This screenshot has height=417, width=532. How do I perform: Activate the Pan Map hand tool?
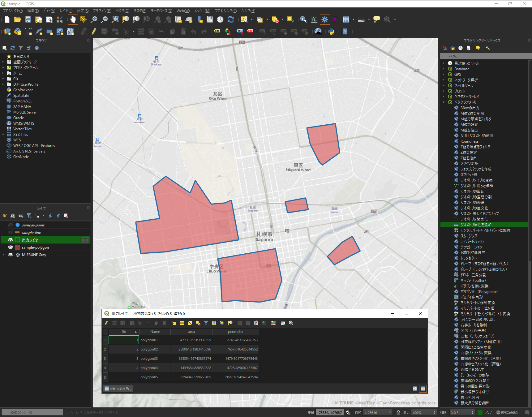click(x=73, y=19)
